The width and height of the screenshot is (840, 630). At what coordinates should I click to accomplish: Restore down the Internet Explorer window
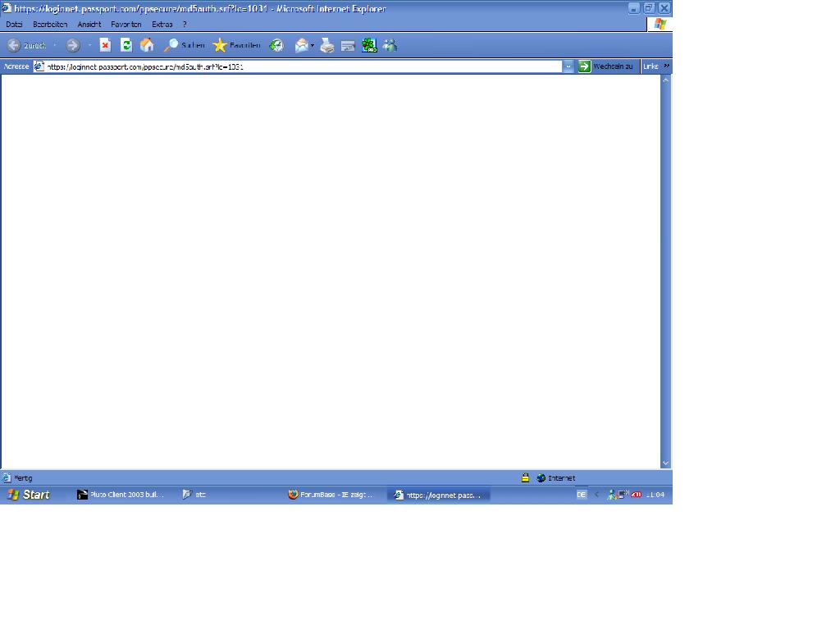(x=649, y=8)
